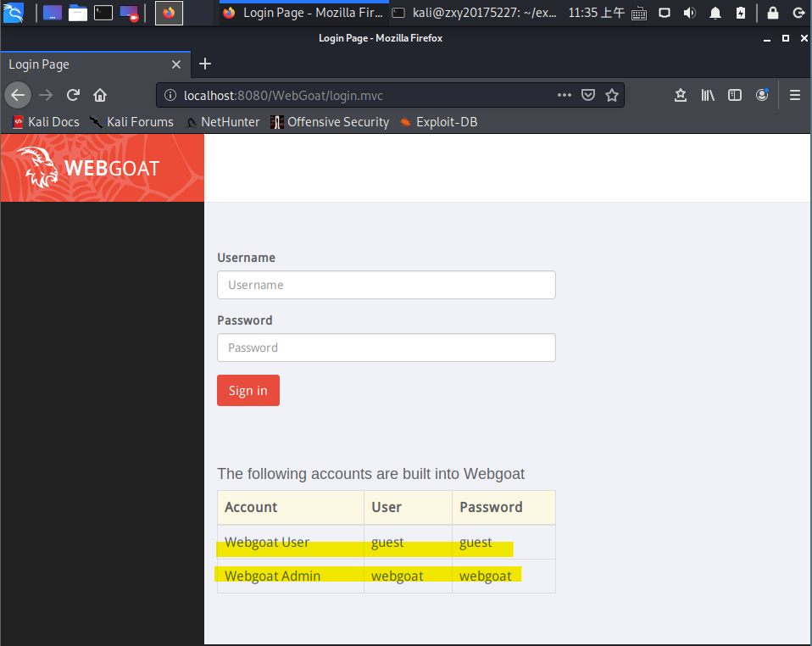The width and height of the screenshot is (812, 646).
Task: Reload the current page
Action: [x=73, y=95]
